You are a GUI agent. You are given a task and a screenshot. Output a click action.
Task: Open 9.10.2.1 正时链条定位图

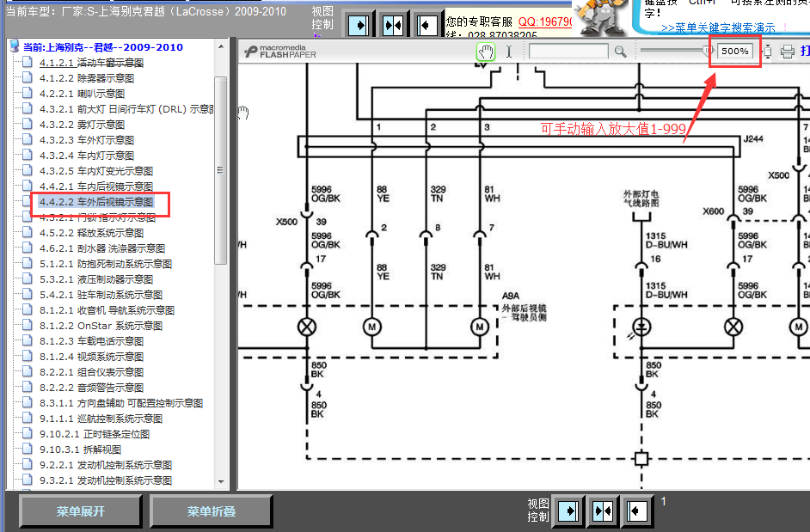(95, 434)
